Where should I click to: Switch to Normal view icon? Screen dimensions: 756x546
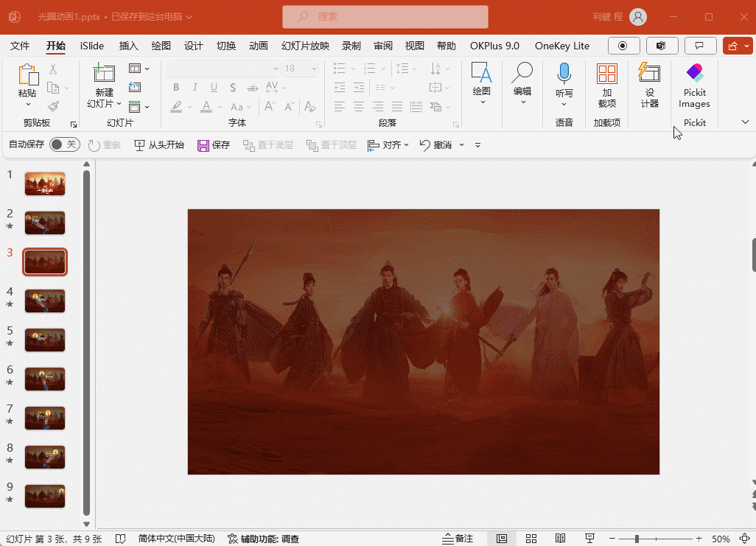502,539
